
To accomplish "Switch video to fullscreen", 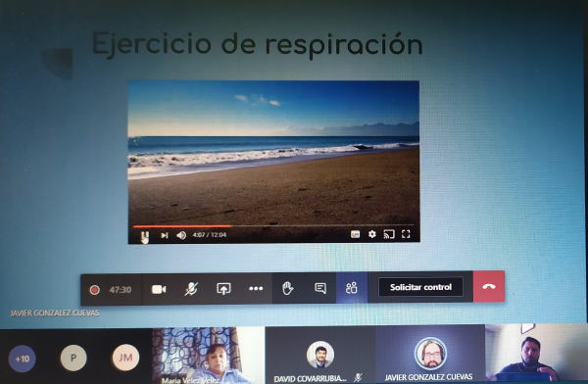I will click(406, 234).
